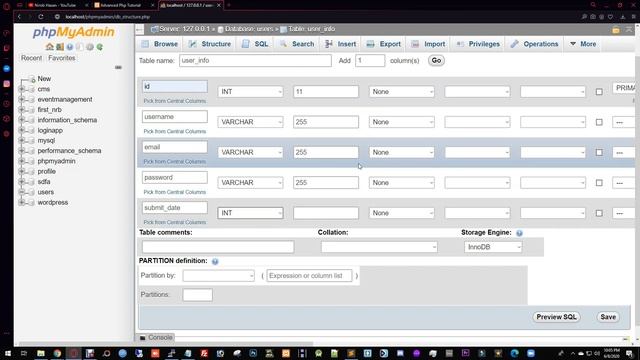Open the SQL tab
Viewport: 640px width, 360px height.
click(x=256, y=44)
